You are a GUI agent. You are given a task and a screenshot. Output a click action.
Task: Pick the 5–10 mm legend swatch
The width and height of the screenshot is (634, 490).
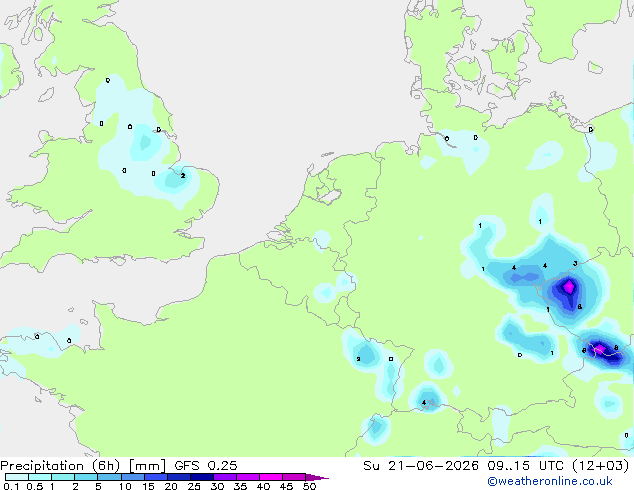click(x=109, y=477)
